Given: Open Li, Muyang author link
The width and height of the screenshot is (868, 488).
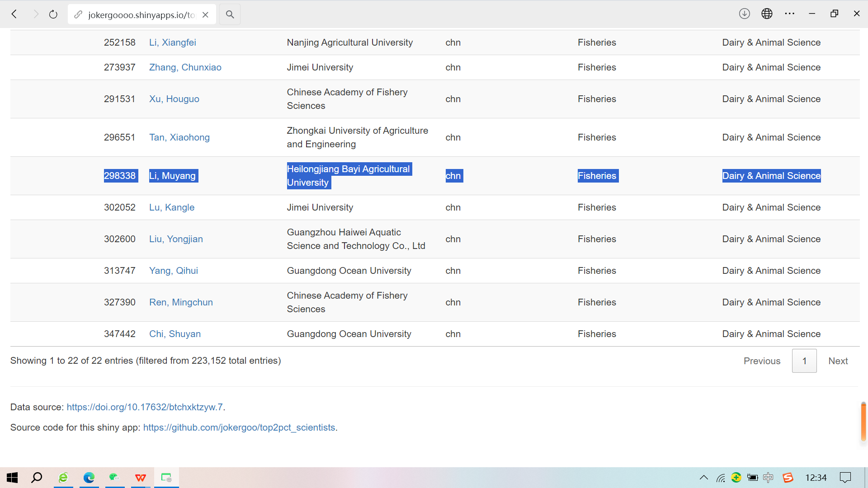Looking at the screenshot, I should (172, 176).
